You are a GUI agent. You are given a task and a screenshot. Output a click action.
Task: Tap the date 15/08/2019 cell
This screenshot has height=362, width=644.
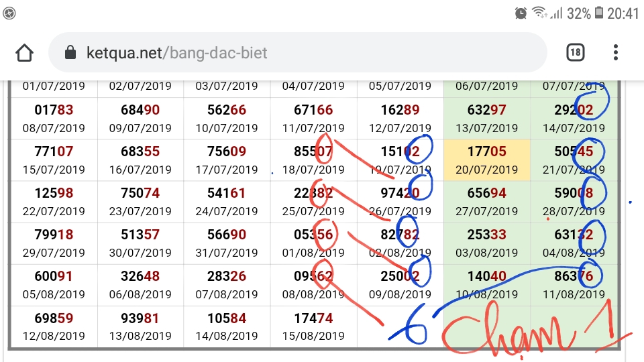coord(313,336)
